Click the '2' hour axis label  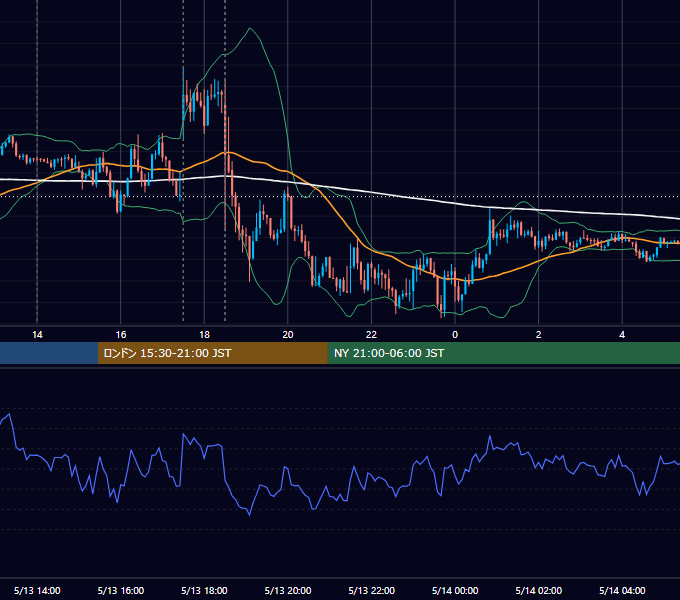pyautogui.click(x=539, y=335)
